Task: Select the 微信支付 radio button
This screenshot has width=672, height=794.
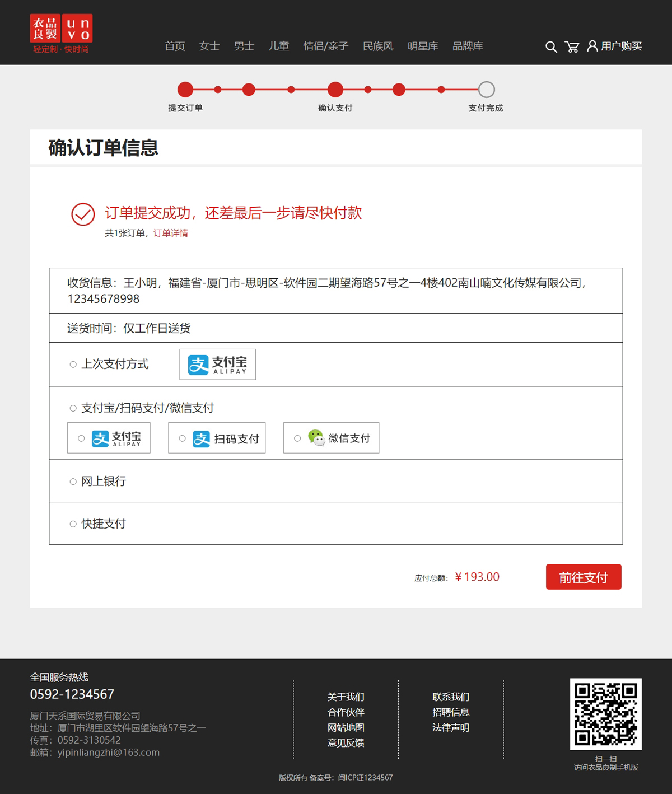Action: tap(297, 438)
